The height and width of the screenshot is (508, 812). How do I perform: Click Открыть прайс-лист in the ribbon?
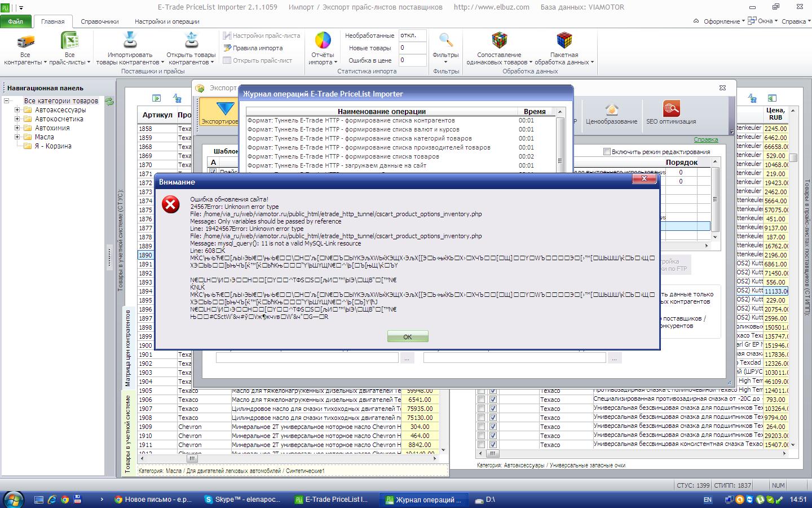pos(258,60)
